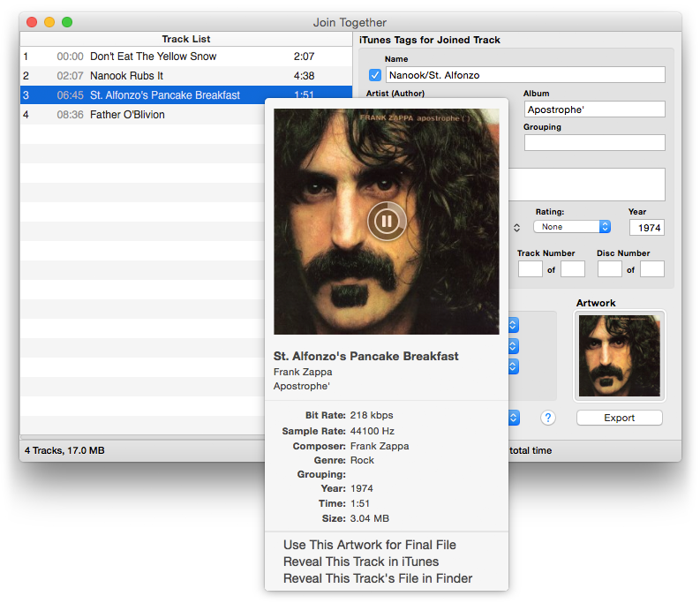Click the large Frank Zappa album art
700x611 pixels.
pyautogui.click(x=387, y=222)
